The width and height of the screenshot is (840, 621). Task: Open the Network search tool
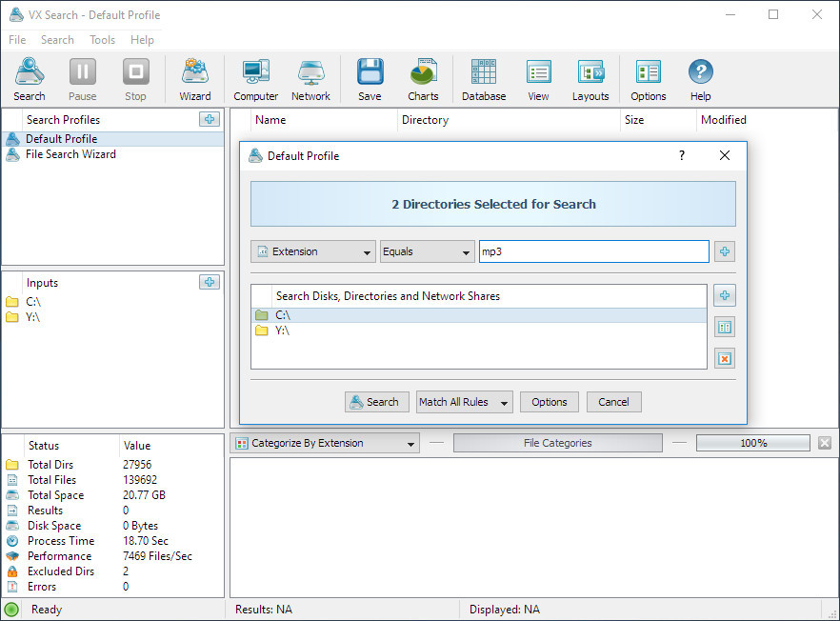pyautogui.click(x=310, y=79)
